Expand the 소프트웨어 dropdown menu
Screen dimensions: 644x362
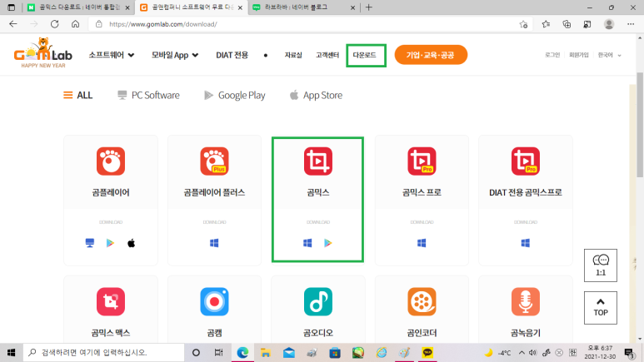[x=112, y=55]
